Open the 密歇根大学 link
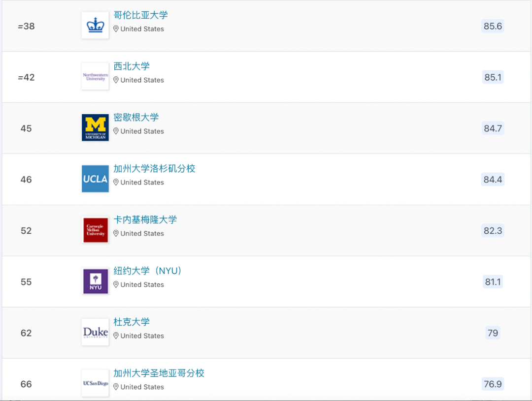532x401 pixels. (x=136, y=118)
